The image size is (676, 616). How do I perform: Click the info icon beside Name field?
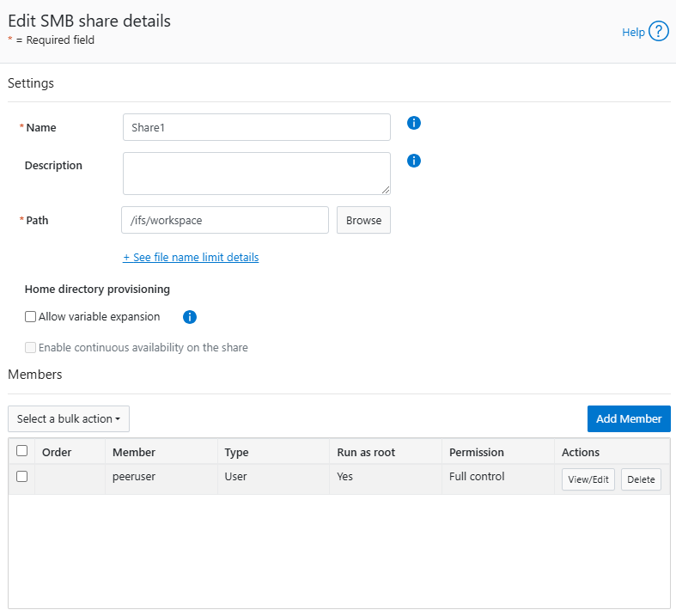point(413,123)
